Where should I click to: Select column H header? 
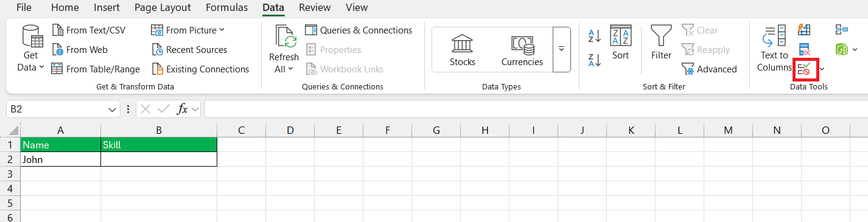pos(485,130)
